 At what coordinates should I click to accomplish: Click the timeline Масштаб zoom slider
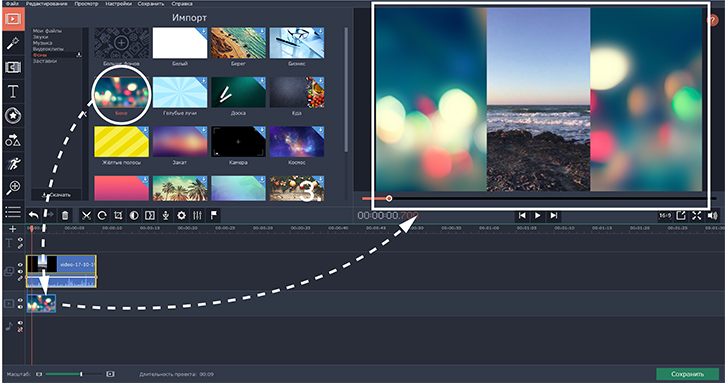pyautogui.click(x=74, y=374)
